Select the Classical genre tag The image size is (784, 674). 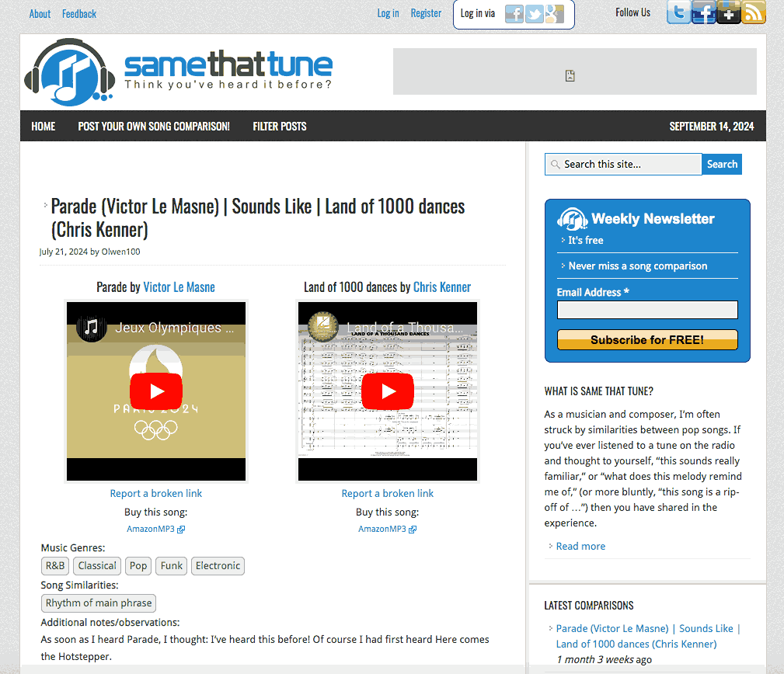(97, 566)
